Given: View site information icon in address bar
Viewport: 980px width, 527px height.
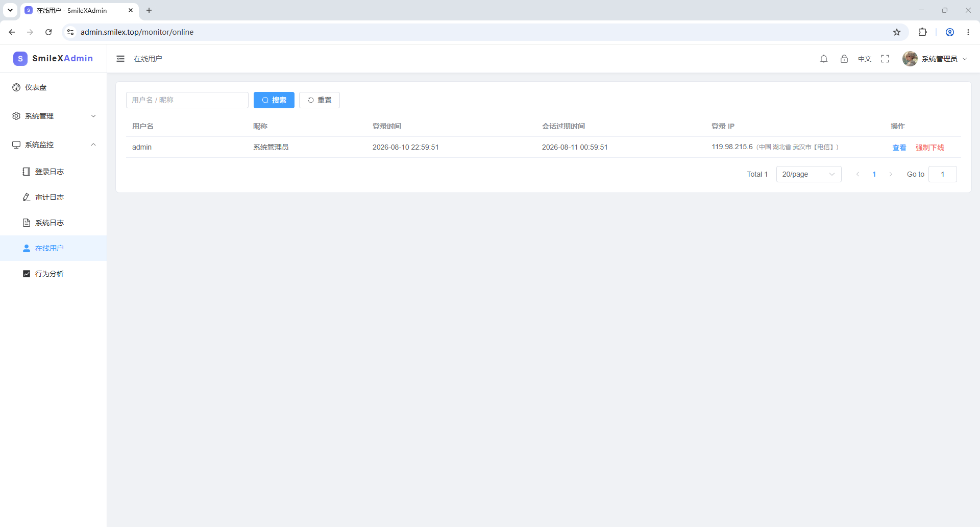Looking at the screenshot, I should tap(70, 32).
